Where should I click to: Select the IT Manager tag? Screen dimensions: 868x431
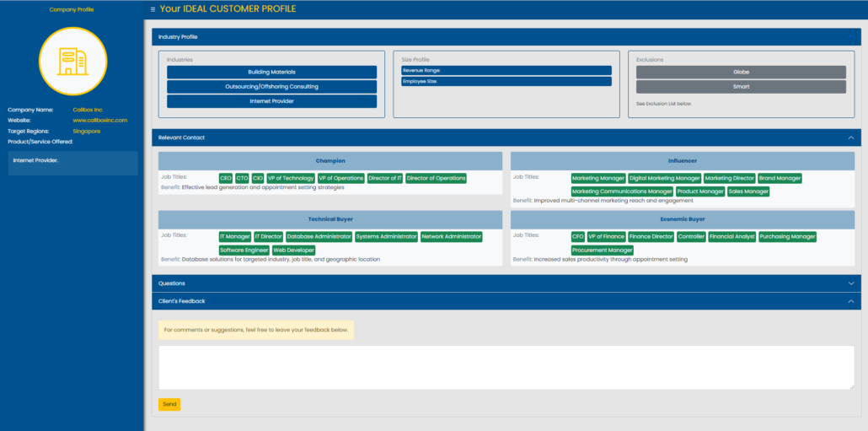[235, 236]
